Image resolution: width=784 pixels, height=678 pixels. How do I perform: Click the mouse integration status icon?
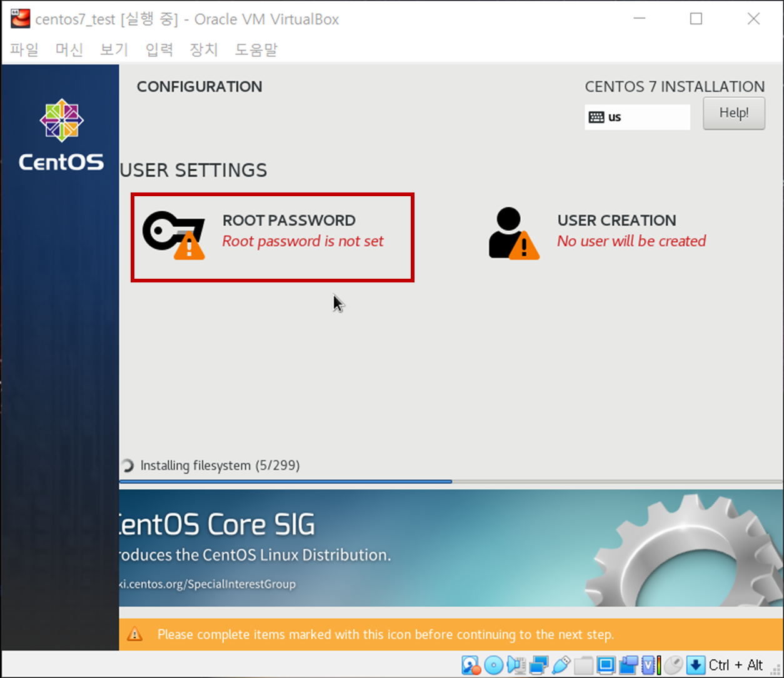(673, 665)
